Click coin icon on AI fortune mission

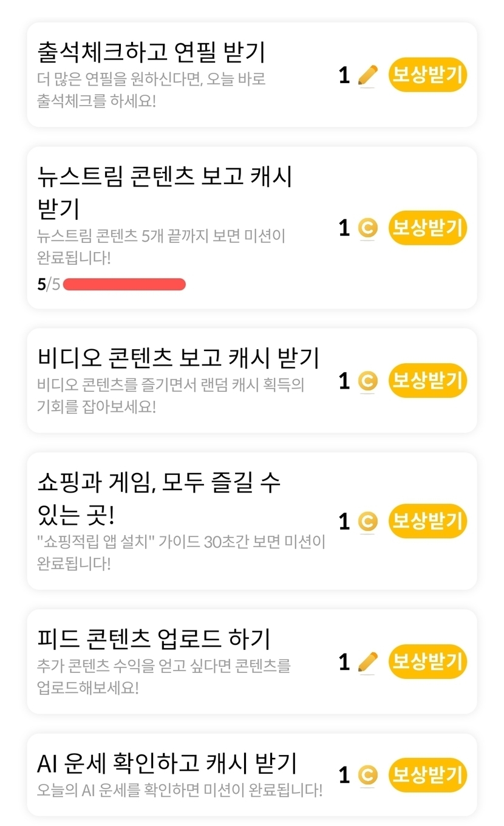tap(367, 775)
